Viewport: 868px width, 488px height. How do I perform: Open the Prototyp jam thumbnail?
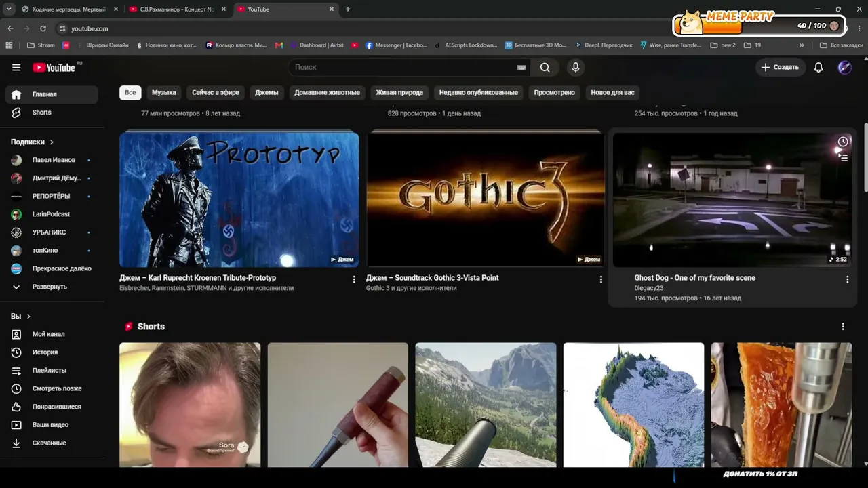pos(239,199)
